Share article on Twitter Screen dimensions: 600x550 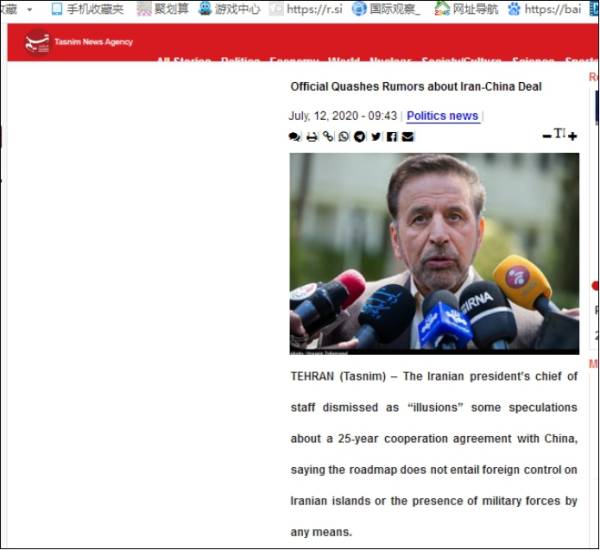376,137
